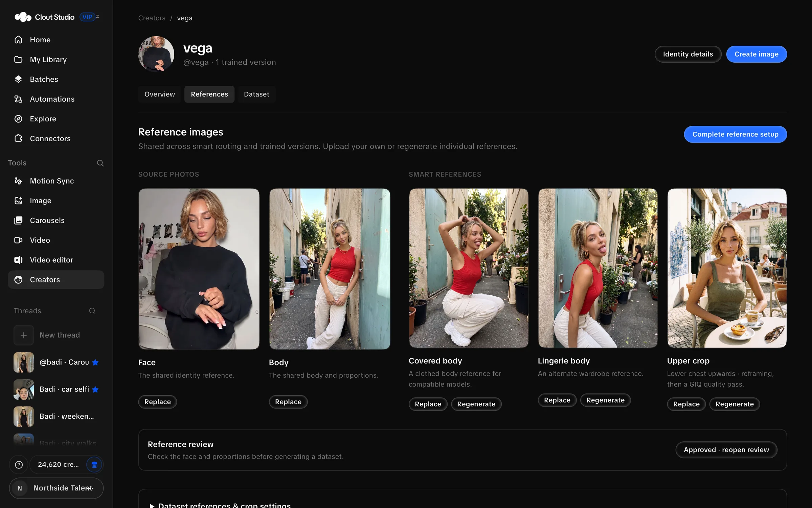
Task: Open the Northside Talent account switcher
Action: 56,488
